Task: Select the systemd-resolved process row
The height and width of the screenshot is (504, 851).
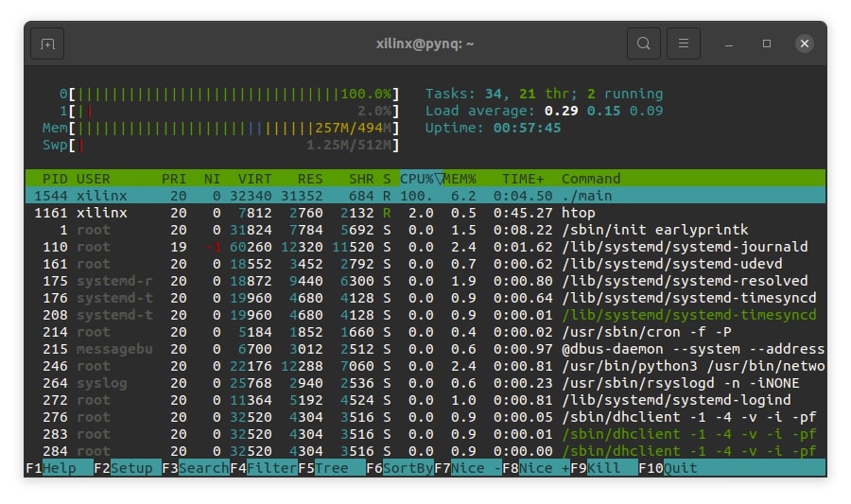Action: tap(425, 281)
